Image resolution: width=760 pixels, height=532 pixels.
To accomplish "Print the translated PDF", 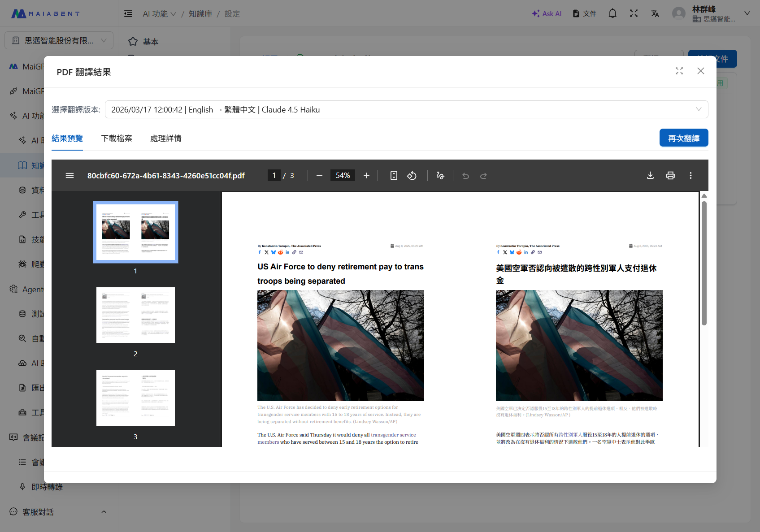I will (670, 176).
